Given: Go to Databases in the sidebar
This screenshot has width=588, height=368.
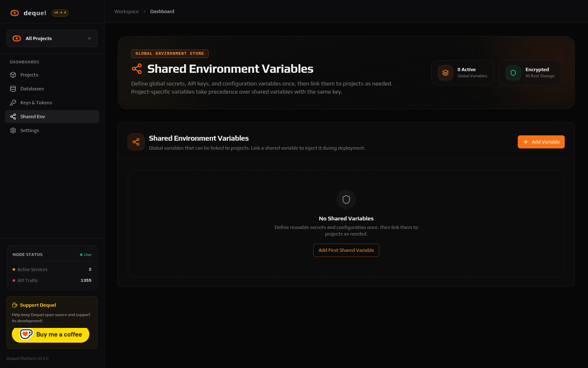Looking at the screenshot, I should coord(52,89).
